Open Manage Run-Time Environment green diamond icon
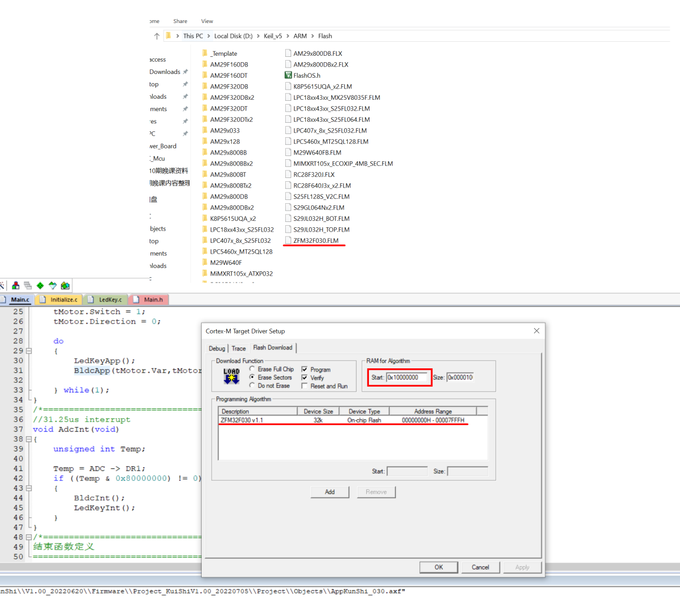Image resolution: width=680 pixels, height=616 pixels. point(40,286)
